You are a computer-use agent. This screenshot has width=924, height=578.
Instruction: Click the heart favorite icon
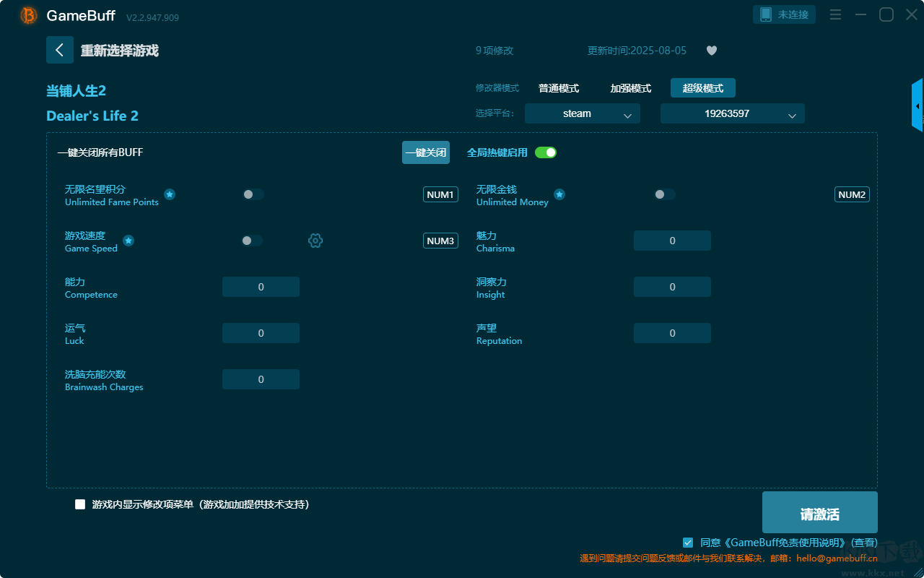(711, 51)
